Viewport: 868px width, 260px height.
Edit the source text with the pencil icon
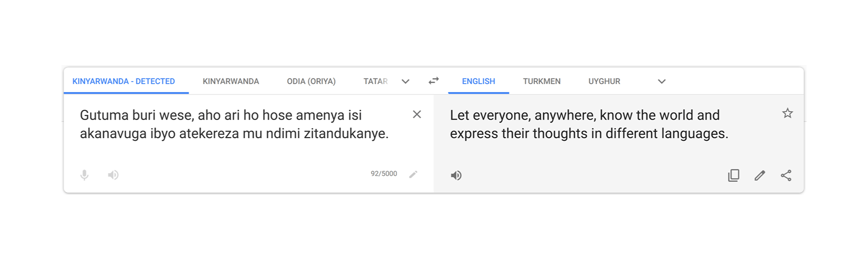click(x=413, y=173)
